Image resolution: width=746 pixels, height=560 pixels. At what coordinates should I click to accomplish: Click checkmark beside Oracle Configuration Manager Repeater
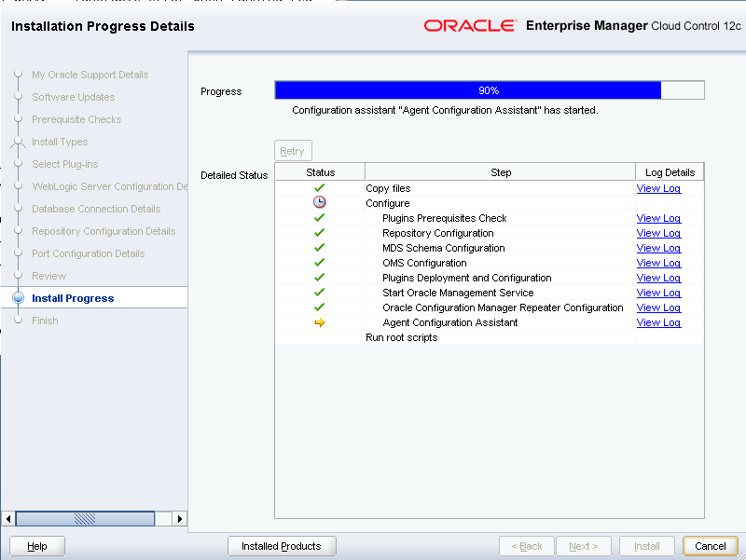[x=319, y=307]
